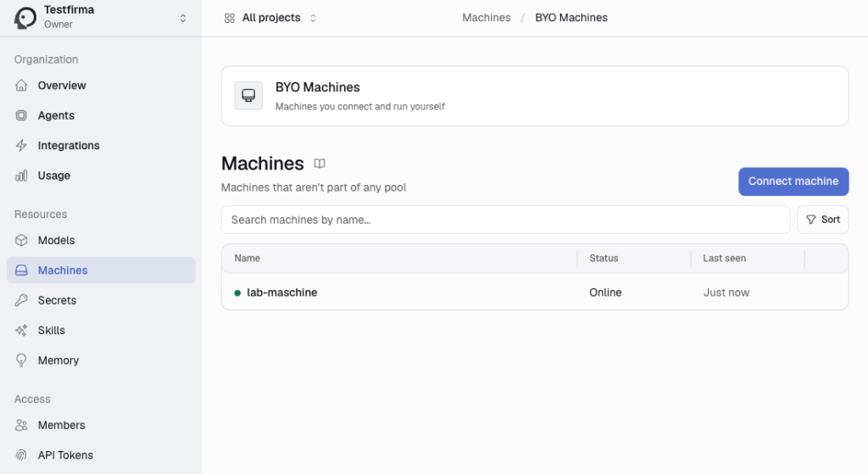The height and width of the screenshot is (474, 868).
Task: Click BYO Machines breadcrumb
Action: (x=570, y=18)
